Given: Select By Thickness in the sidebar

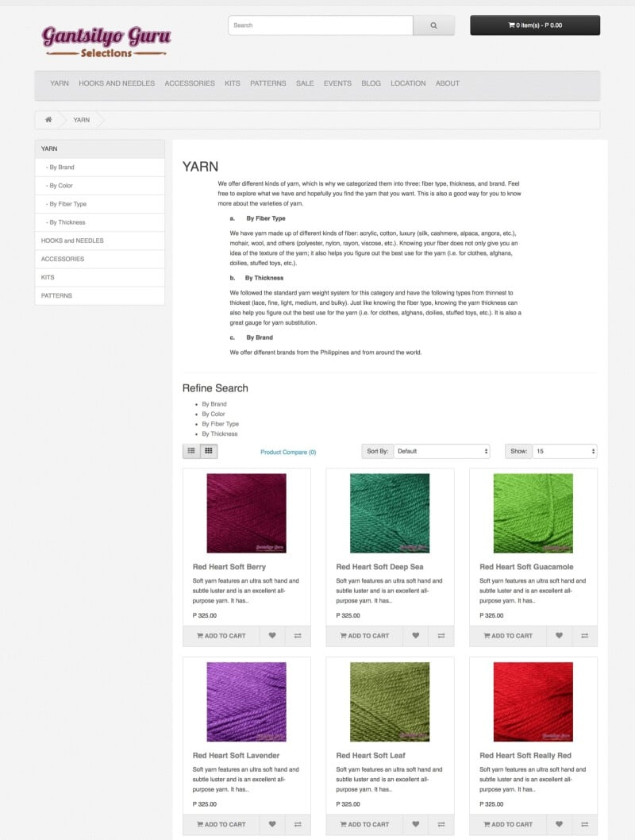Looking at the screenshot, I should [x=99, y=222].
